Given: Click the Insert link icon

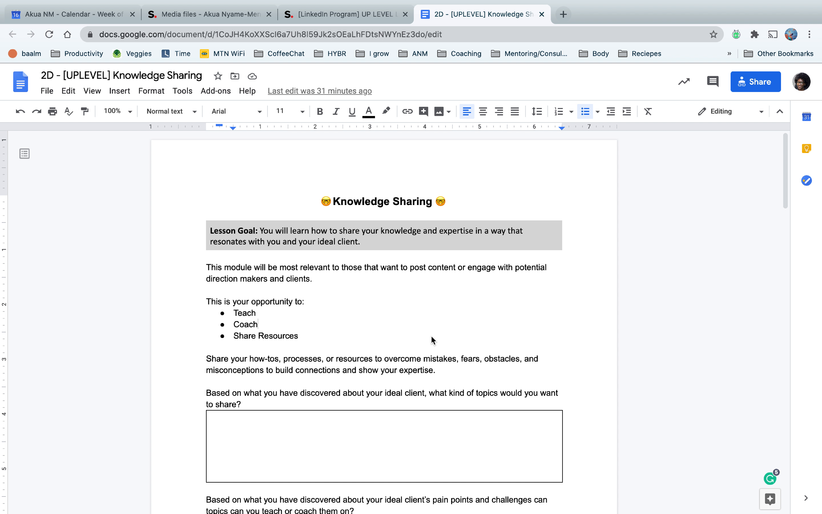Looking at the screenshot, I should pos(407,111).
